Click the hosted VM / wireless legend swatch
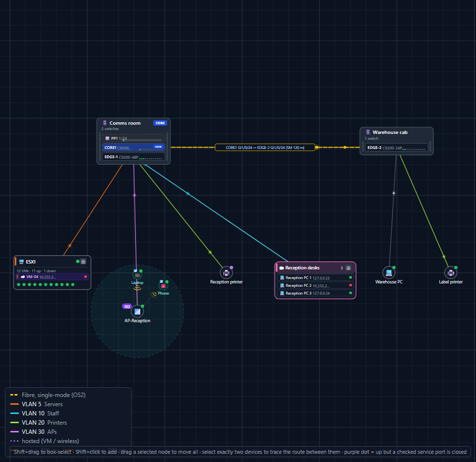Viewport: 476px width, 462px height. click(14, 441)
